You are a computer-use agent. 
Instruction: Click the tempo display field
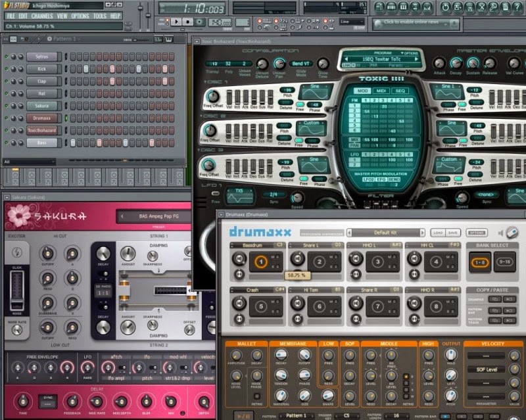pos(220,22)
